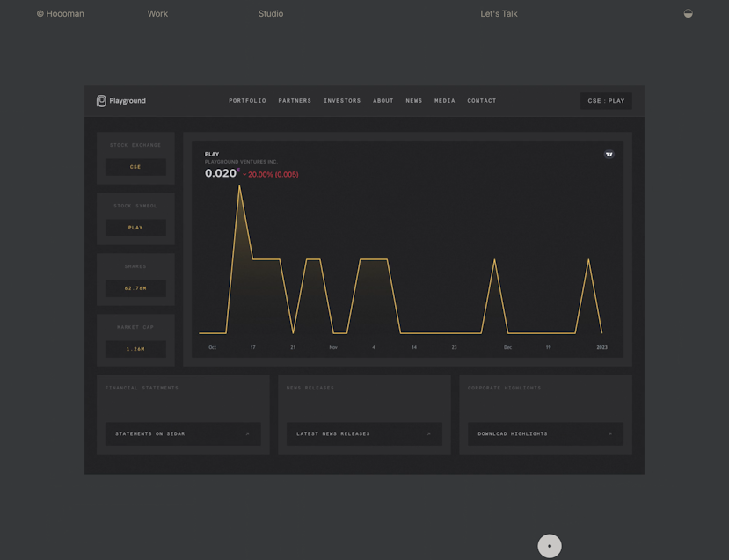Click Financial Statements heading
Screen dimensions: 729x560
coord(142,388)
